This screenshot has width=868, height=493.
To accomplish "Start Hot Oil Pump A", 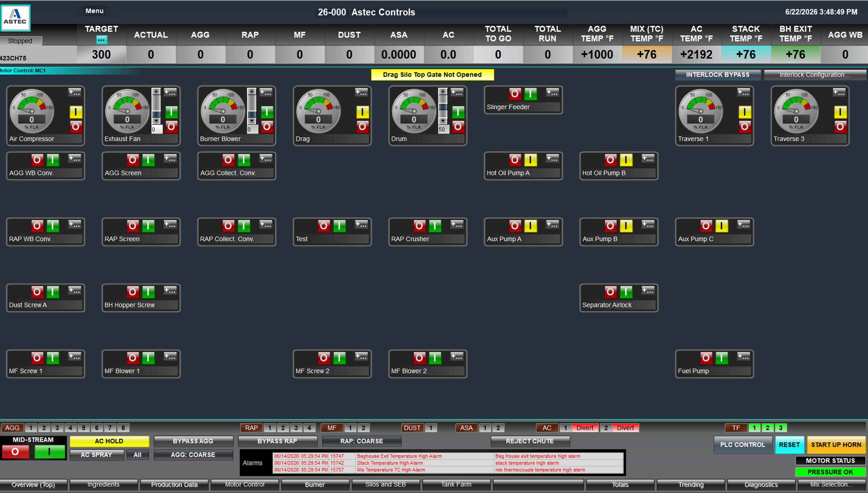I will pos(530,160).
